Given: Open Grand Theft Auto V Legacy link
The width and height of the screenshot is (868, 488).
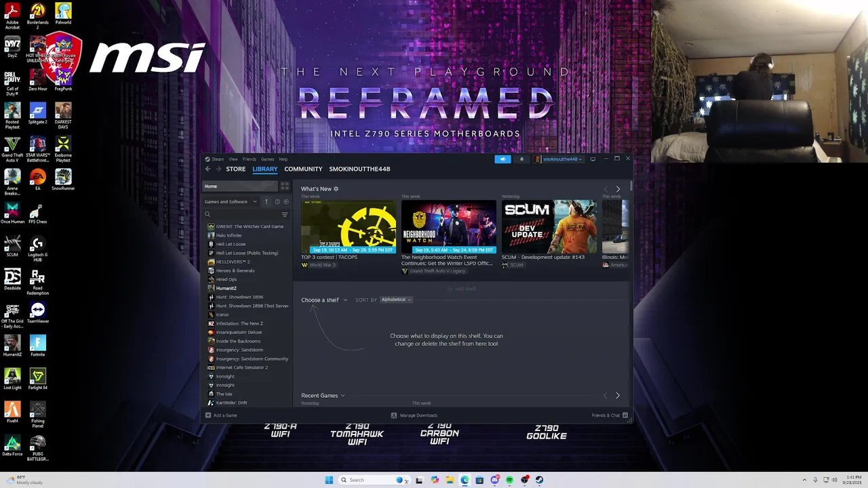Looking at the screenshot, I should pos(437,271).
